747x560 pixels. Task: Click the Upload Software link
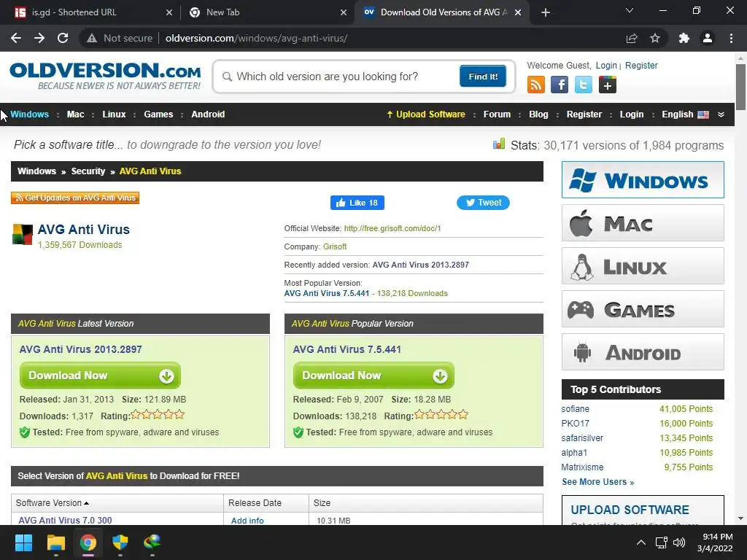point(426,114)
